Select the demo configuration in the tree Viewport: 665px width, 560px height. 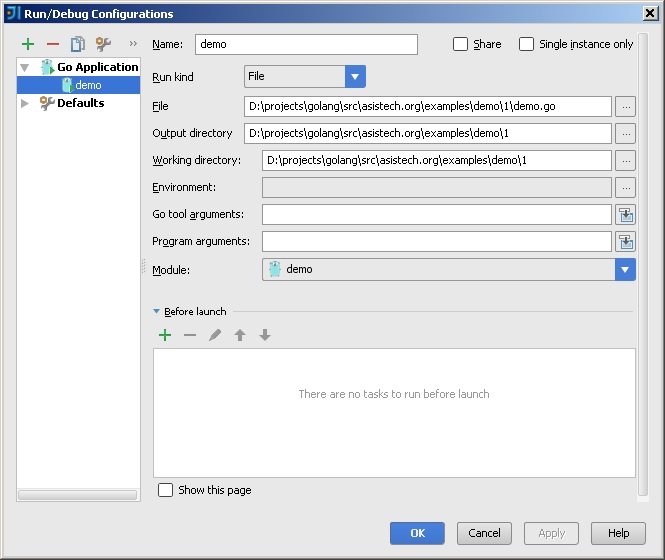[78, 85]
